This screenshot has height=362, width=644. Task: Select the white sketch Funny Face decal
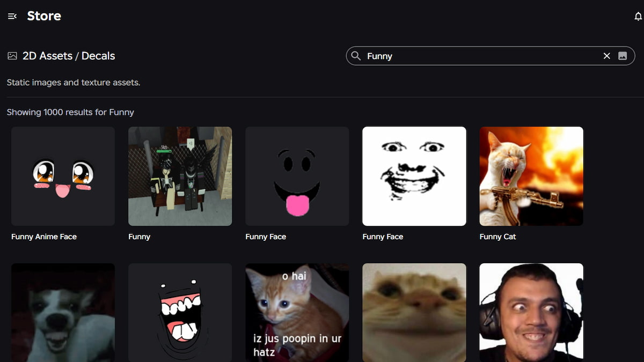pyautogui.click(x=414, y=176)
